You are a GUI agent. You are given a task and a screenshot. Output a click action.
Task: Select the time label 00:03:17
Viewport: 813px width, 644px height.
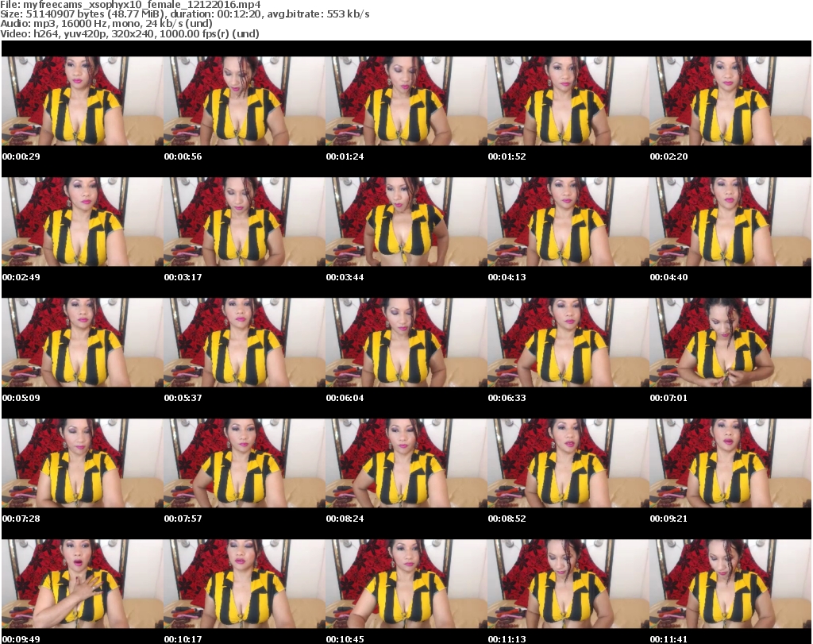[x=183, y=277]
